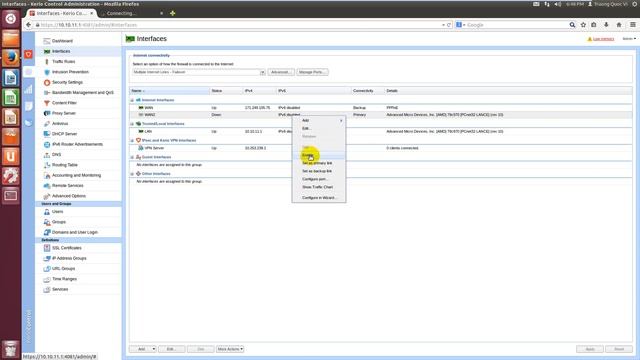Select the WAN interface row
The image size is (640, 360).
pos(381,108)
